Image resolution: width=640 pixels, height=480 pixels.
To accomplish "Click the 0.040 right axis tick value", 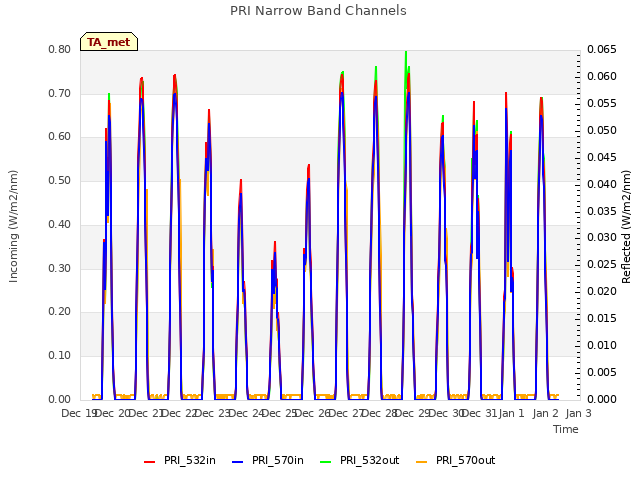I will click(x=602, y=184).
